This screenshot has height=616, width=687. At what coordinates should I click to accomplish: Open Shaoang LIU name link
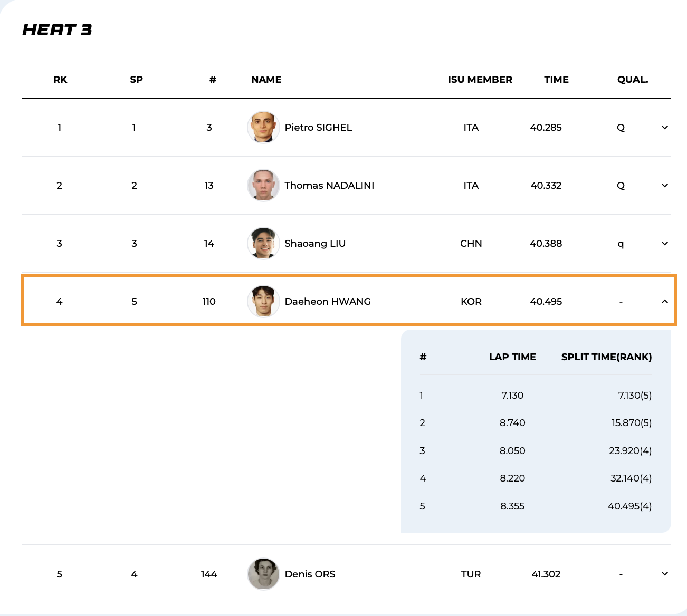315,244
